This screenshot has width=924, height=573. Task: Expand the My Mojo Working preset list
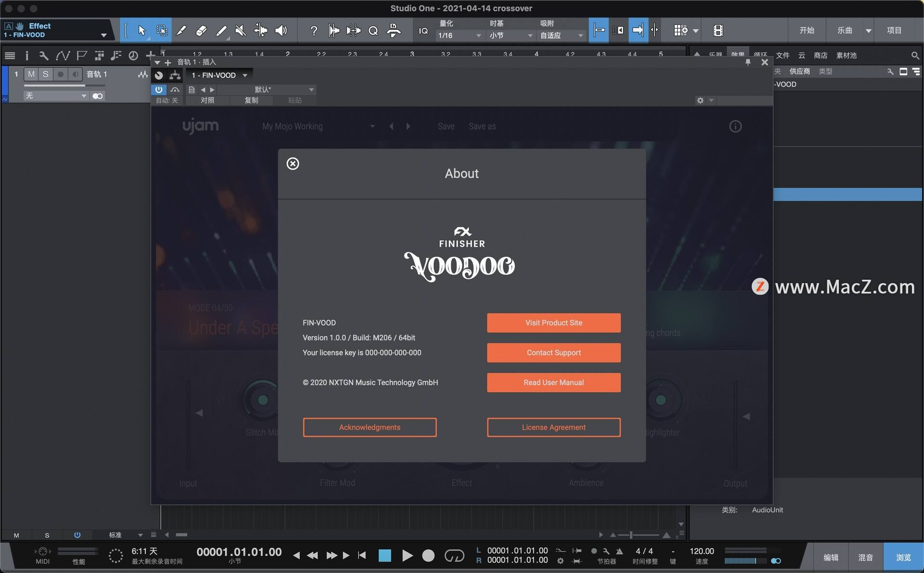point(372,126)
